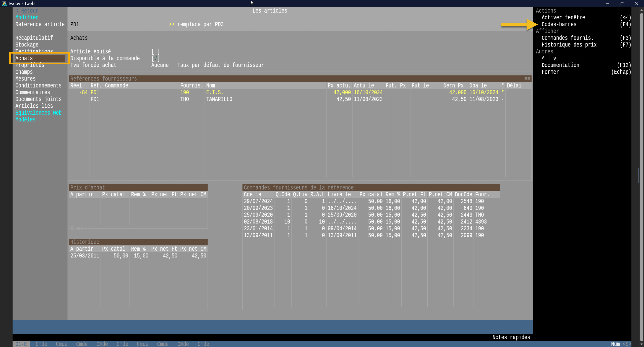Click the <S> status indicator at bottom right
Screen dimensions: 644x347
click(x=627, y=344)
